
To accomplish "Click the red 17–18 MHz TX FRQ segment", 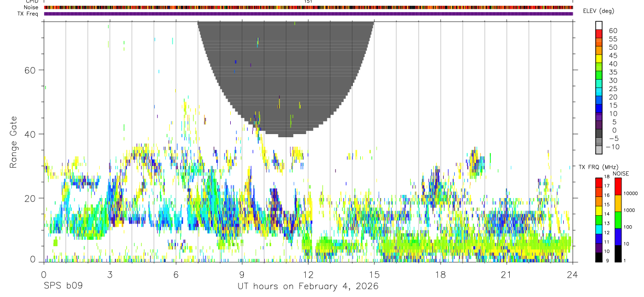I will pyautogui.click(x=599, y=182).
